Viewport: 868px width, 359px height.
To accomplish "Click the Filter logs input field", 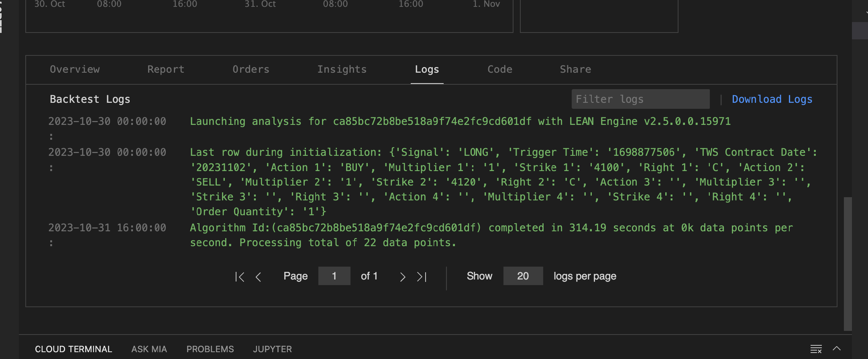I will (640, 99).
